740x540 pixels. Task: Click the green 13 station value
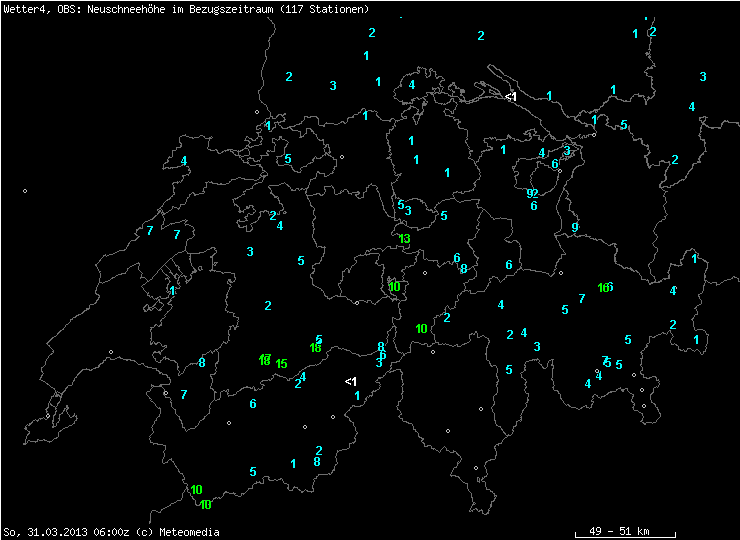click(x=404, y=239)
